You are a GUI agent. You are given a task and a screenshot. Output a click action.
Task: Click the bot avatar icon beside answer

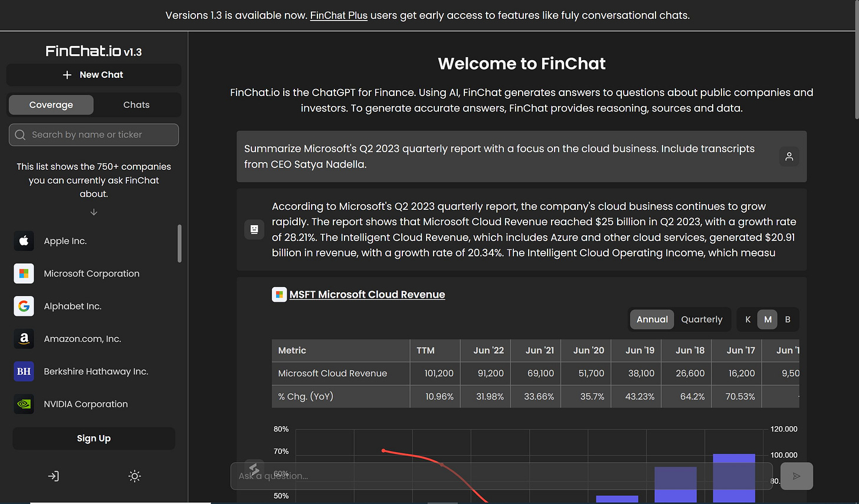coord(254,229)
